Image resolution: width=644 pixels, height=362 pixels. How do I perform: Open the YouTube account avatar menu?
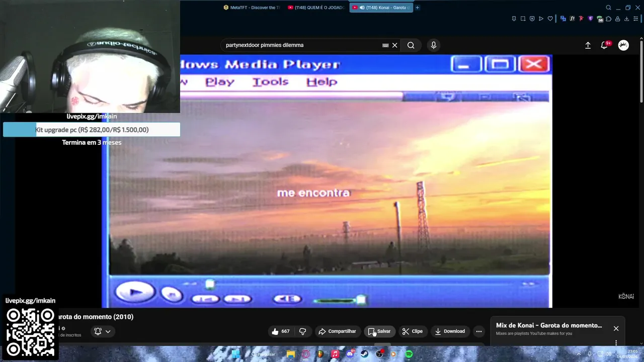623,45
